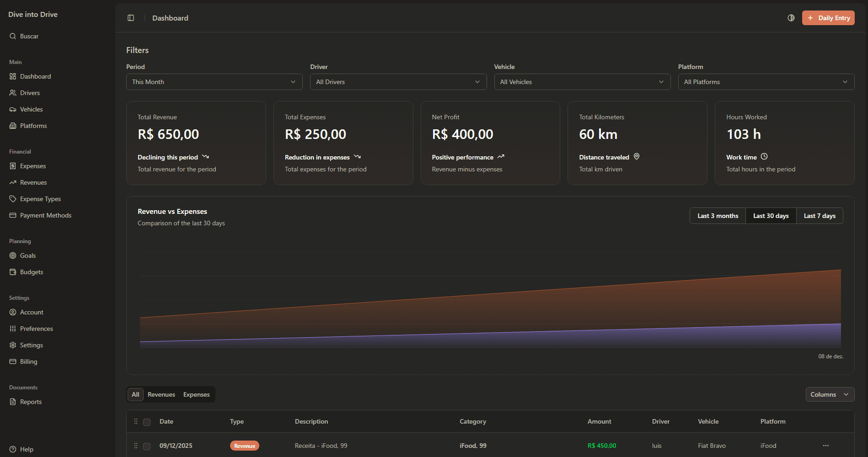Open the Vehicles page icon
868x457 pixels.
pos(13,109)
